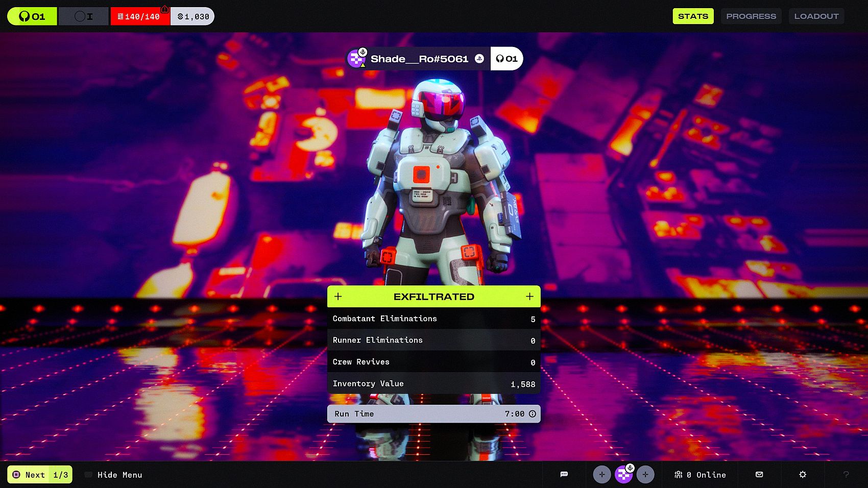The width and height of the screenshot is (868, 488).
Task: Switch to the LOADOUT tab
Action: [x=816, y=16]
